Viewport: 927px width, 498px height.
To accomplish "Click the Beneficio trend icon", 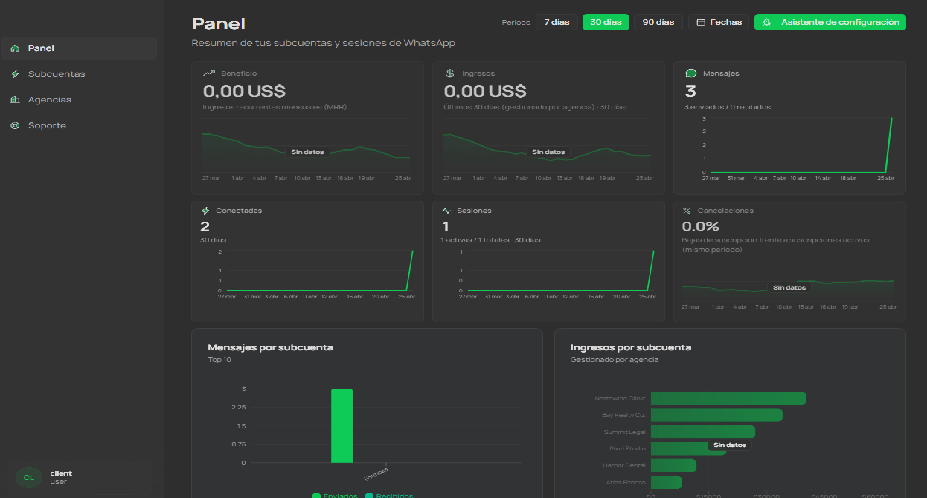I will click(209, 73).
